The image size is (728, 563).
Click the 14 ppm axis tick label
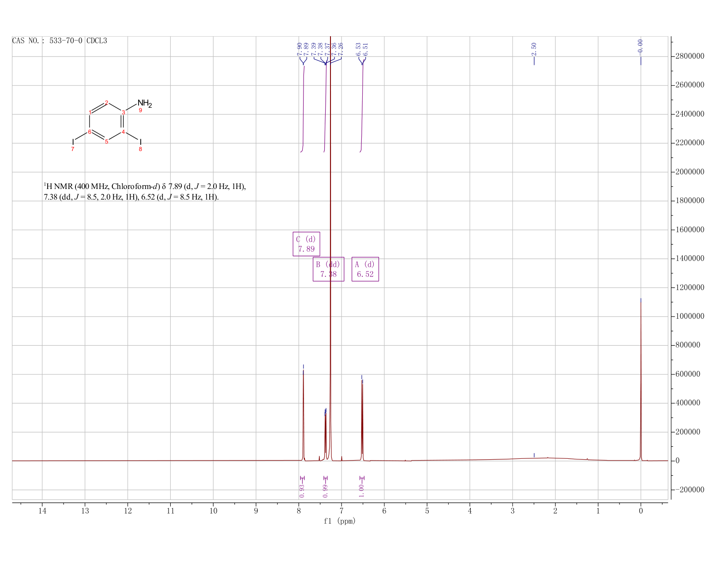(42, 511)
